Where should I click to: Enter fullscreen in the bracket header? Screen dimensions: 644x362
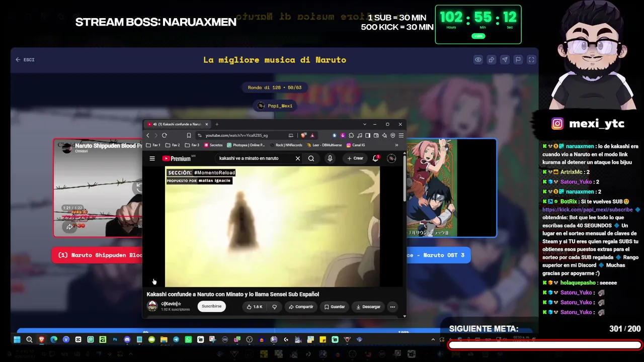[x=531, y=60]
